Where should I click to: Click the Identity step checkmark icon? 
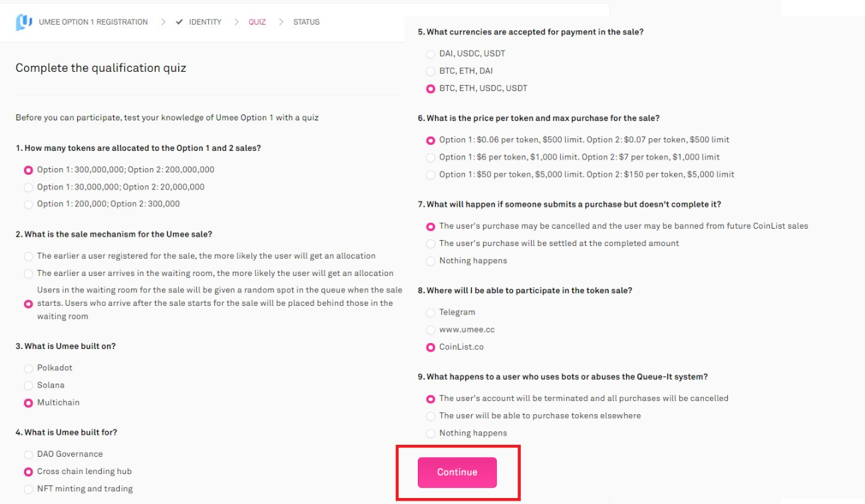[x=179, y=22]
